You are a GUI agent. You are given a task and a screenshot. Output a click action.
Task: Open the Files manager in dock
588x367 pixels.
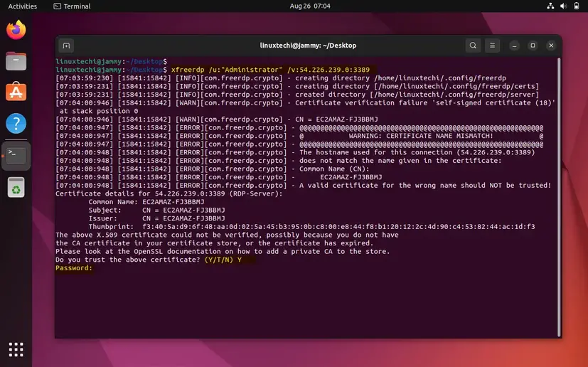(x=16, y=61)
